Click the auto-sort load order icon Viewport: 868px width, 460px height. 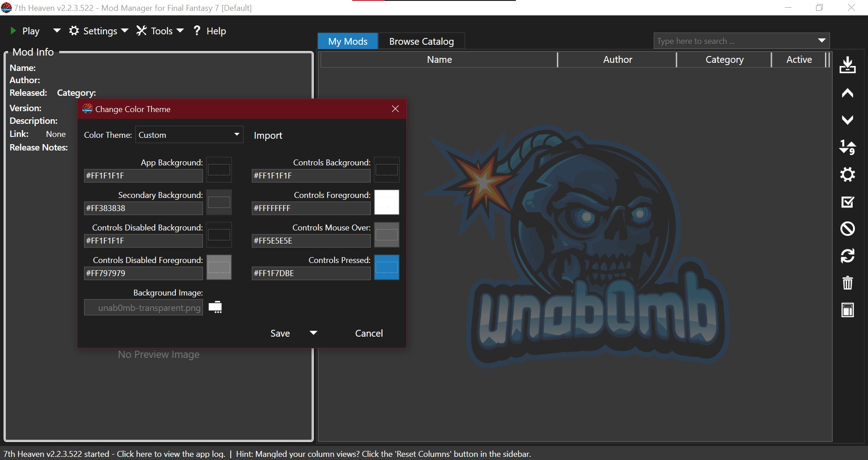[x=848, y=147]
